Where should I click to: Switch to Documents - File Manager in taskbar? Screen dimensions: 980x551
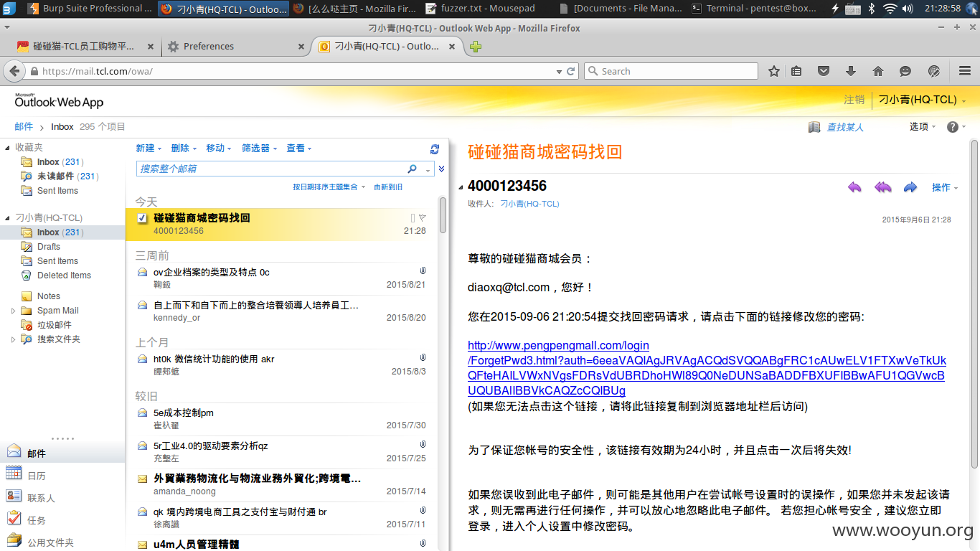(x=620, y=9)
